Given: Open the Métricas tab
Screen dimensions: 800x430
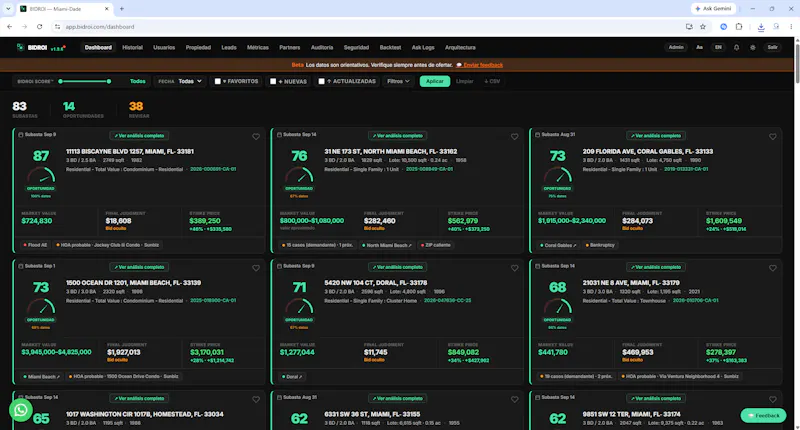Looking at the screenshot, I should click(x=258, y=47).
